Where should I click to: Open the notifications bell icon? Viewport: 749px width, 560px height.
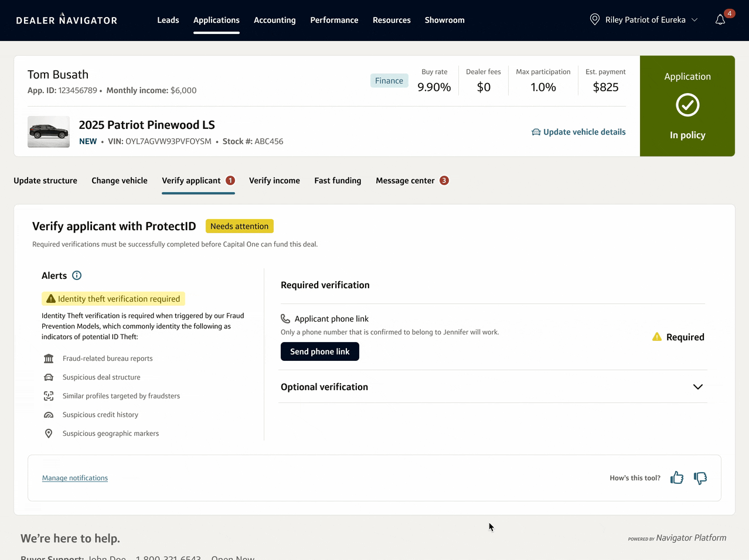[720, 20]
